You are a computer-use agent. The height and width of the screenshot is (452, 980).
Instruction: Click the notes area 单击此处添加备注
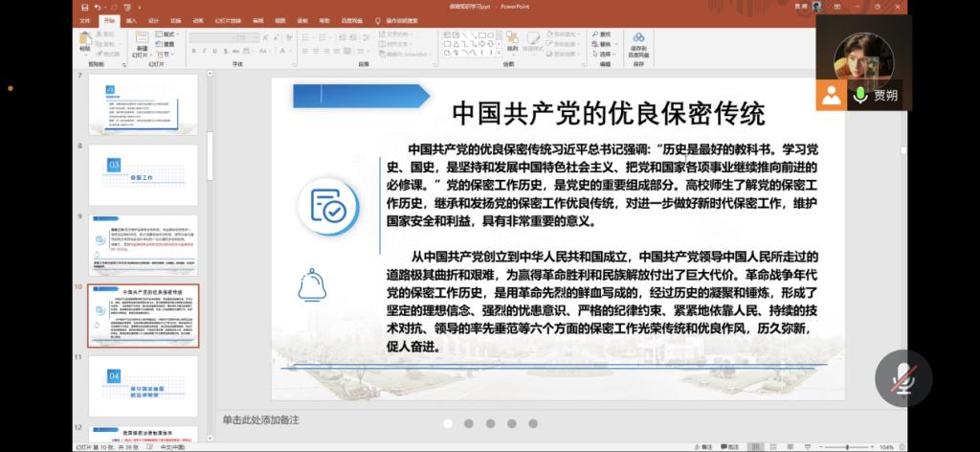coord(260,419)
